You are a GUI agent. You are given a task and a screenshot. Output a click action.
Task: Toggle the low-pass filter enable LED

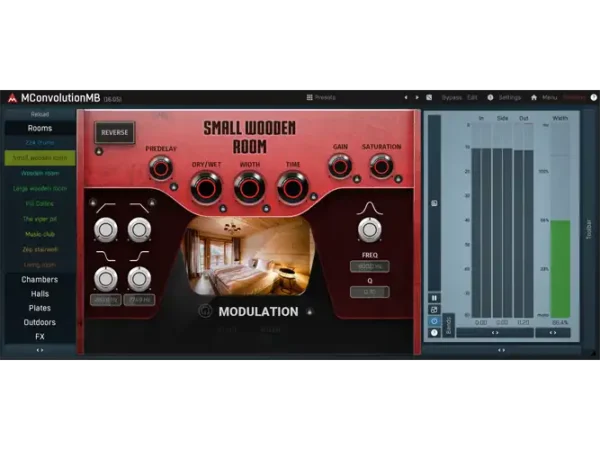coord(152,202)
